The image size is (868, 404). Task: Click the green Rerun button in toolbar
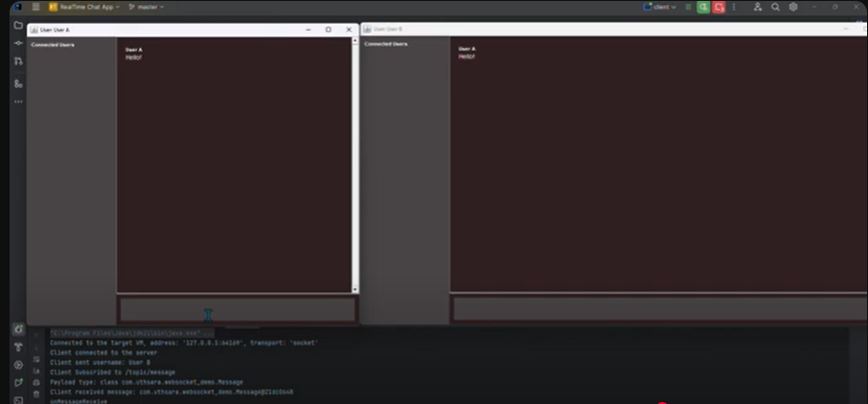pyautogui.click(x=703, y=8)
